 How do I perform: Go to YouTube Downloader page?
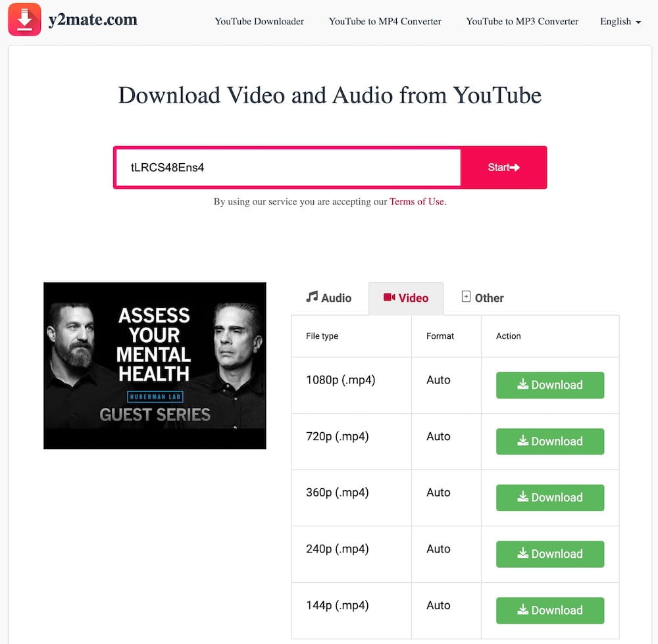pyautogui.click(x=259, y=22)
